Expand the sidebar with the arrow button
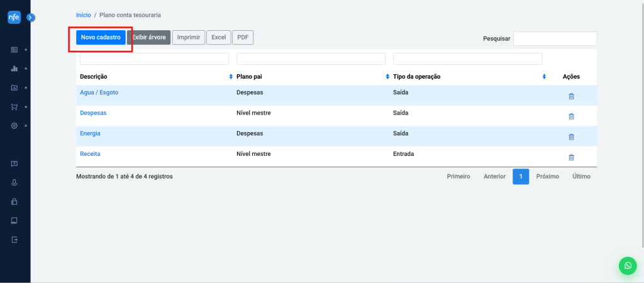The height and width of the screenshot is (283, 644). 30,18
